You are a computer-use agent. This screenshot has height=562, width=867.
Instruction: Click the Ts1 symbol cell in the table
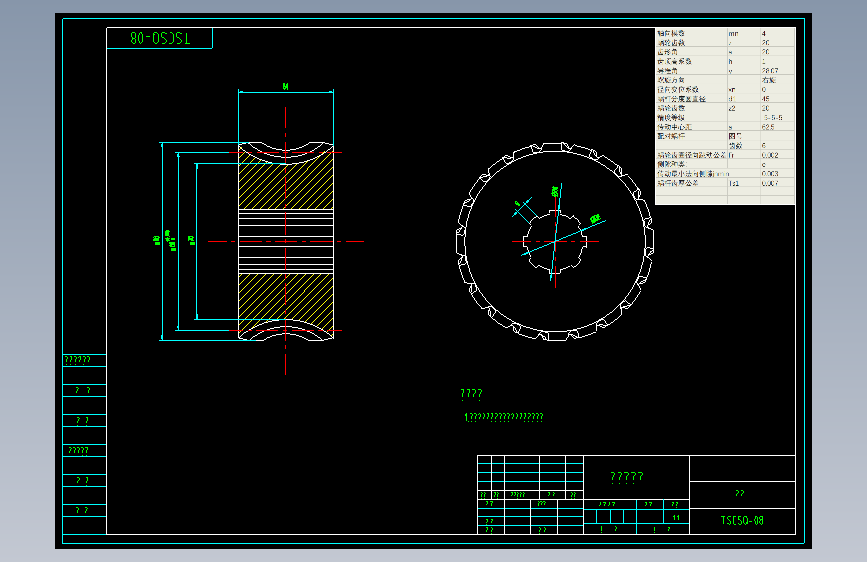[734, 183]
